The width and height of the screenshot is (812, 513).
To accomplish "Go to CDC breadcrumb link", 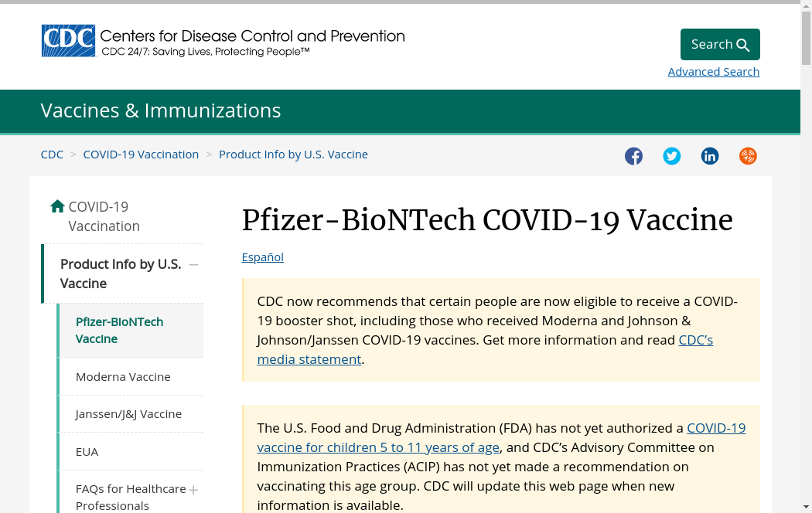I will click(52, 155).
